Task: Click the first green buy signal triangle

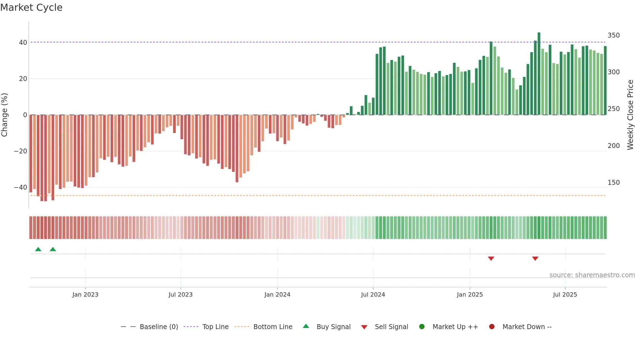Action: click(38, 249)
